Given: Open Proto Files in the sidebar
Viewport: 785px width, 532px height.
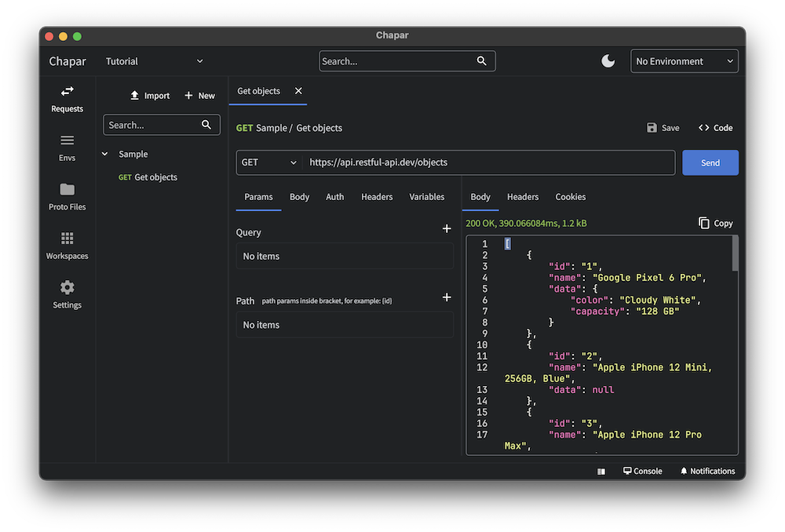Looking at the screenshot, I should pyautogui.click(x=67, y=196).
